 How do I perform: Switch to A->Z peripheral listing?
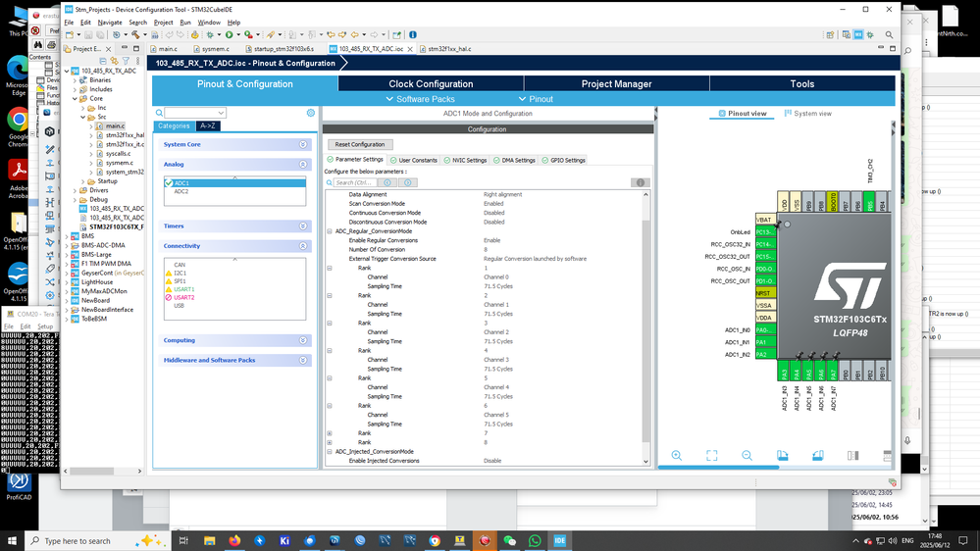click(x=208, y=125)
